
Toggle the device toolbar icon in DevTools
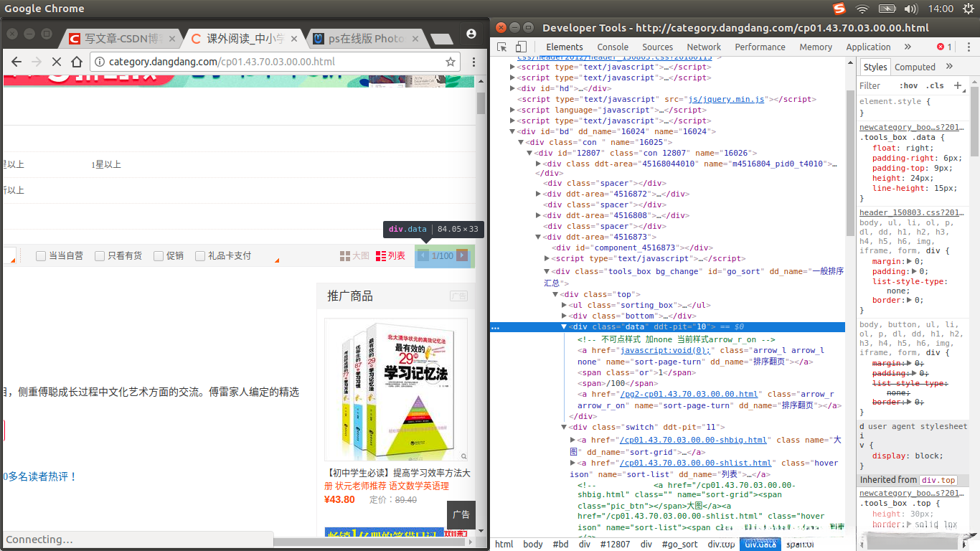[x=521, y=47]
